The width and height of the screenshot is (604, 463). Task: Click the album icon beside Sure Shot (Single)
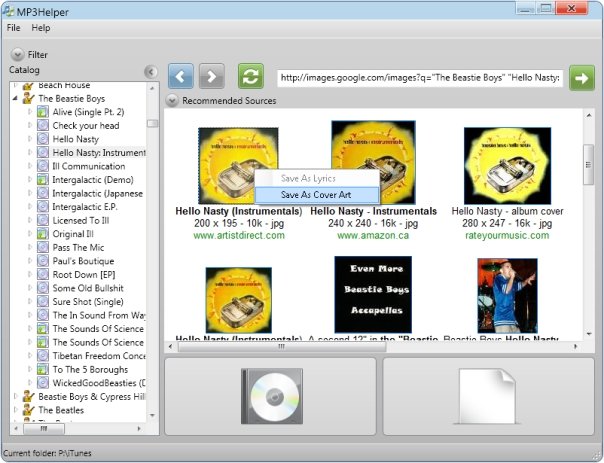coord(43,302)
